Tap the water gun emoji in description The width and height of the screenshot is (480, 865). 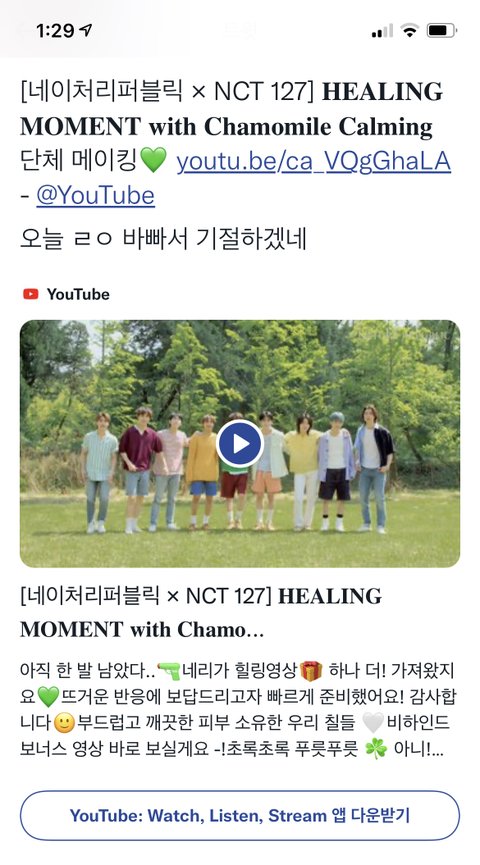point(169,671)
